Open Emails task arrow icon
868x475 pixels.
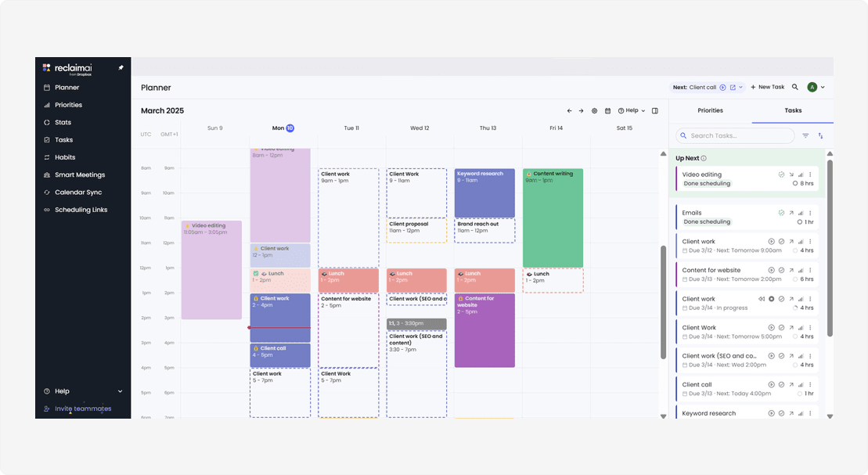[x=791, y=213]
